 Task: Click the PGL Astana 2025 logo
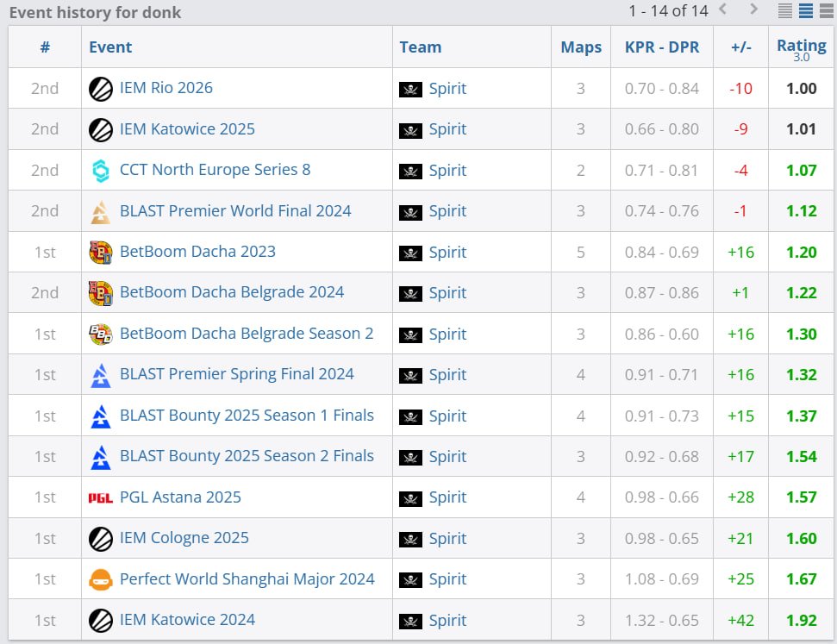tap(100, 498)
